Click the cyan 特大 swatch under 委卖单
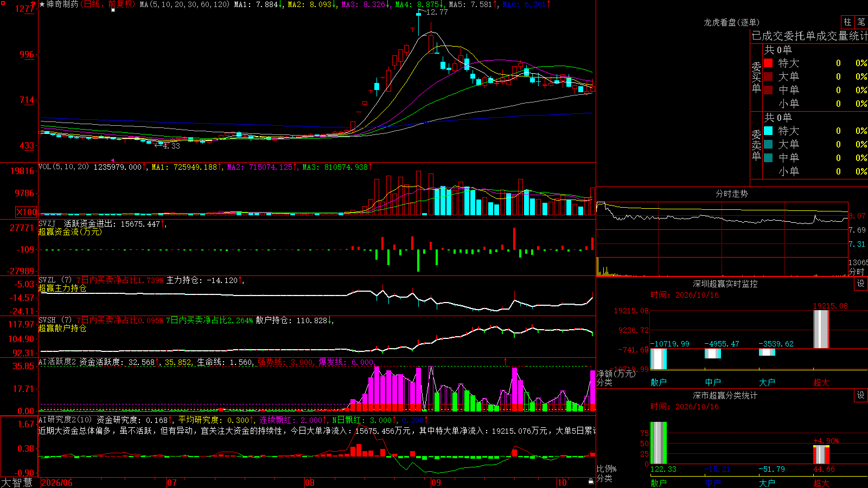Screen dimensions: 868x488 tap(768, 131)
